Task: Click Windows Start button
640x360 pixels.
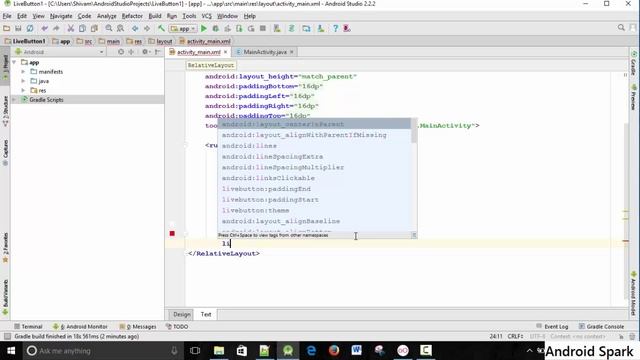Action: click(x=11, y=351)
